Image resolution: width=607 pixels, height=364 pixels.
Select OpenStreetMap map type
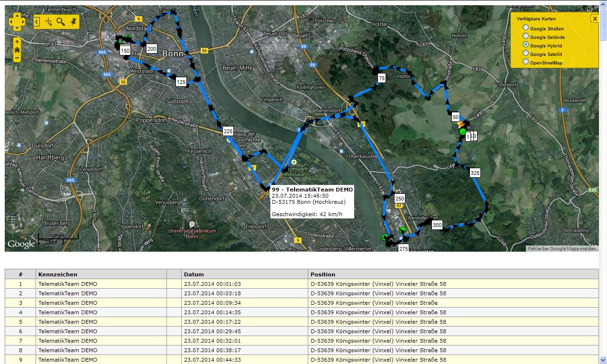[525, 62]
